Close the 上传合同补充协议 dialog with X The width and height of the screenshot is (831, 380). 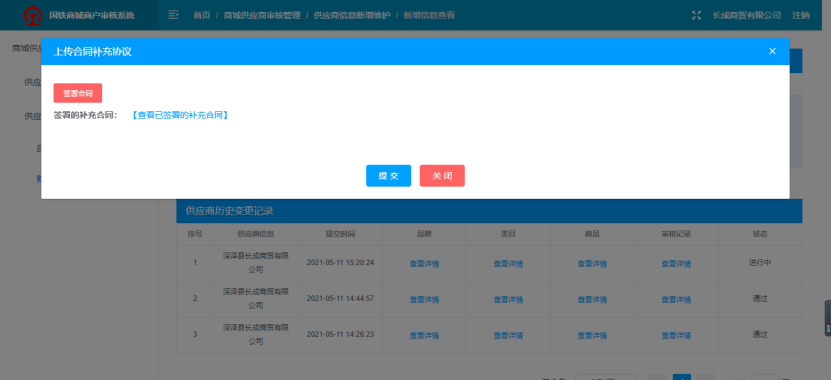click(772, 51)
